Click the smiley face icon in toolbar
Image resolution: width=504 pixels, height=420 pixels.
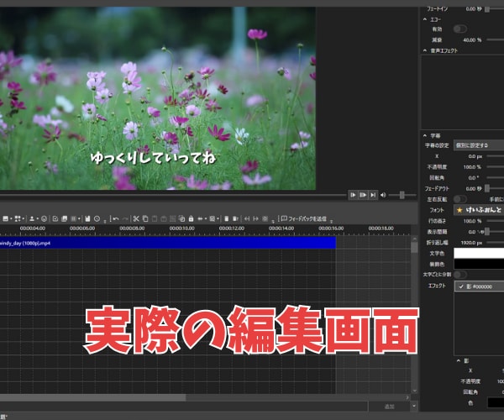pyautogui.click(x=44, y=219)
